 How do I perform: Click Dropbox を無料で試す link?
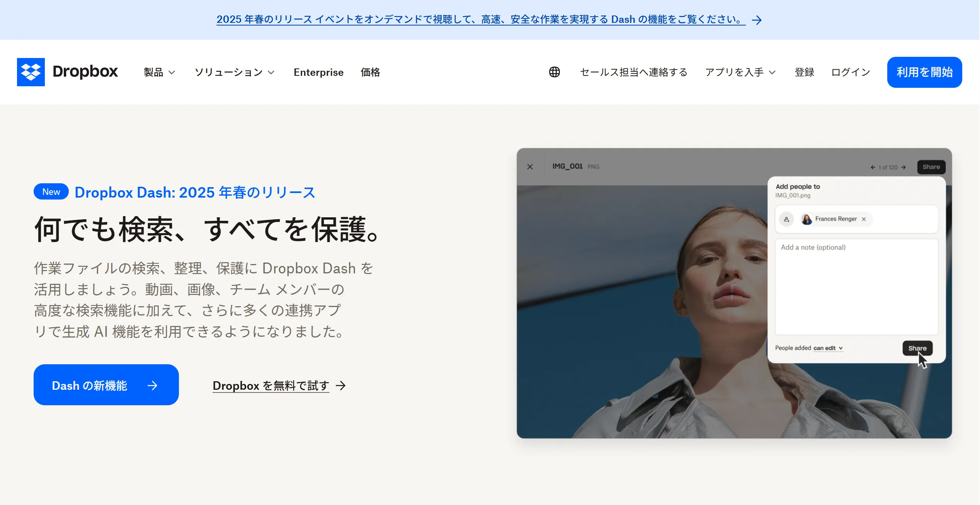point(279,386)
